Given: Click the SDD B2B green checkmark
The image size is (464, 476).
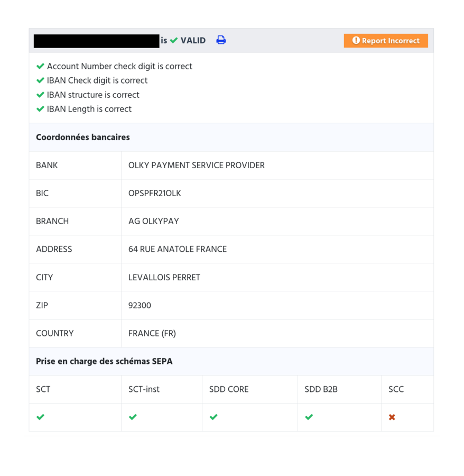Looking at the screenshot, I should 309,417.
